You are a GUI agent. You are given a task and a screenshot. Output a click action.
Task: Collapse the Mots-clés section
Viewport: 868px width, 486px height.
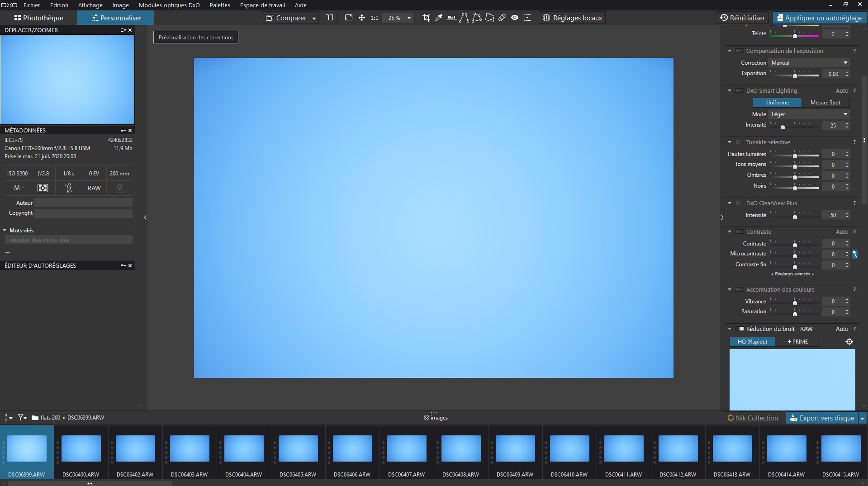[5, 230]
